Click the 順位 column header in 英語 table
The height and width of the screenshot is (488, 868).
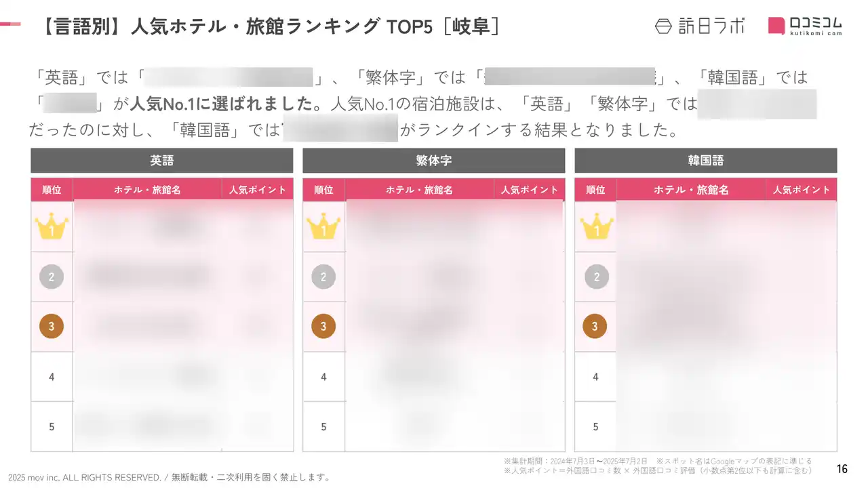pos(52,190)
